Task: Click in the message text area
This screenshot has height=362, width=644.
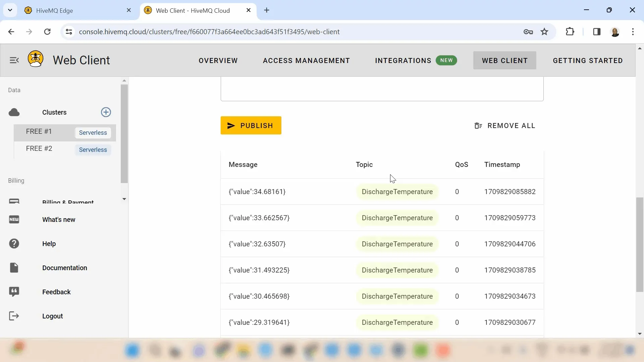Action: coord(382,88)
